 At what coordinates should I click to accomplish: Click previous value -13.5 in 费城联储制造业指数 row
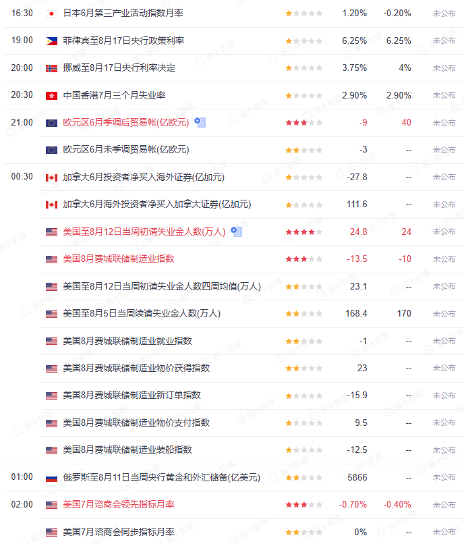click(x=357, y=259)
